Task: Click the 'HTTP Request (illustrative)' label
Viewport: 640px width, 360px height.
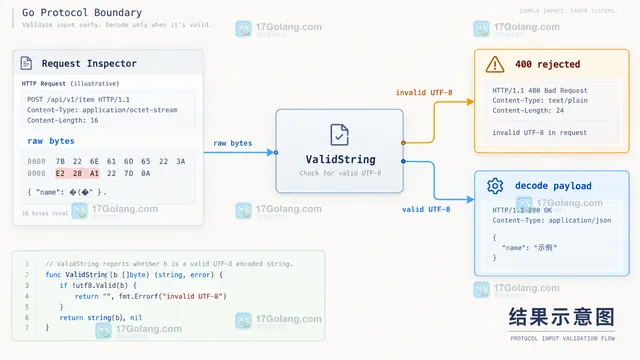Action: click(x=70, y=84)
